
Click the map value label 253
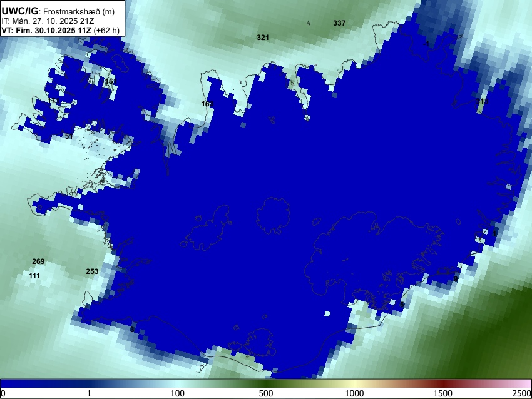(92, 271)
